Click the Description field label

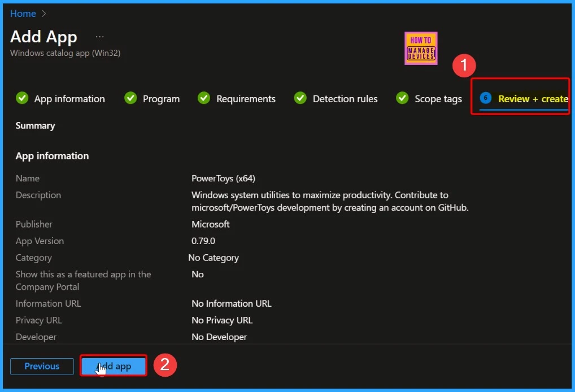coord(38,195)
